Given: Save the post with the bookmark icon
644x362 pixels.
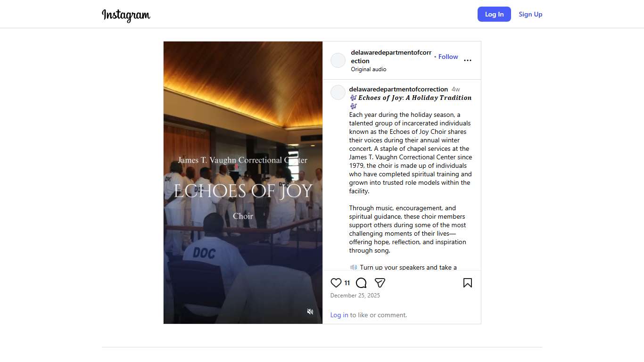Looking at the screenshot, I should pyautogui.click(x=467, y=283).
